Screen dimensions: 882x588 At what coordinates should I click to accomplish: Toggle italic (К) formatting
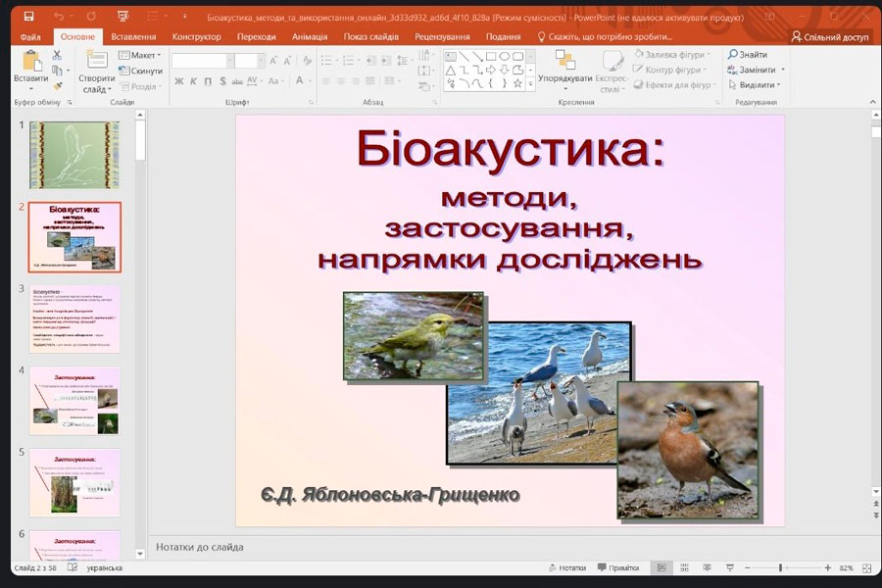[194, 81]
